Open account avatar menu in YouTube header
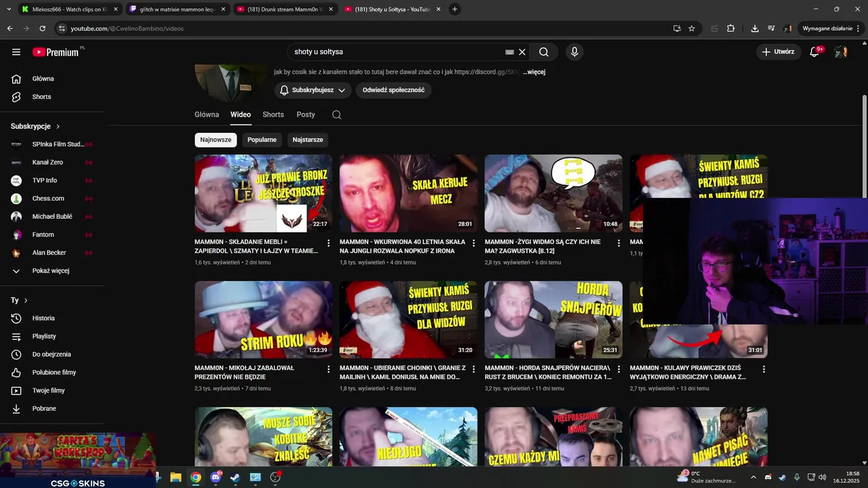Screen dimensions: 868x488 [x=841, y=52]
